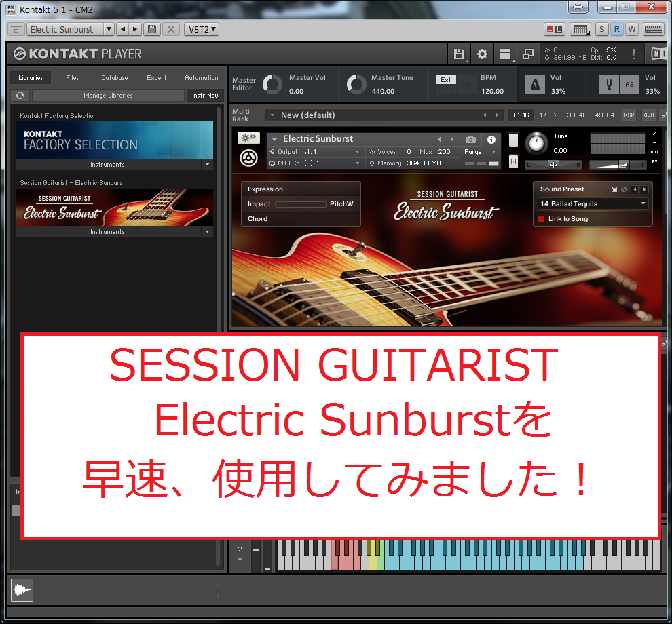Screen dimensions: 672x624
Task: Click host toolbar save preset floppy icon
Action: (152, 29)
